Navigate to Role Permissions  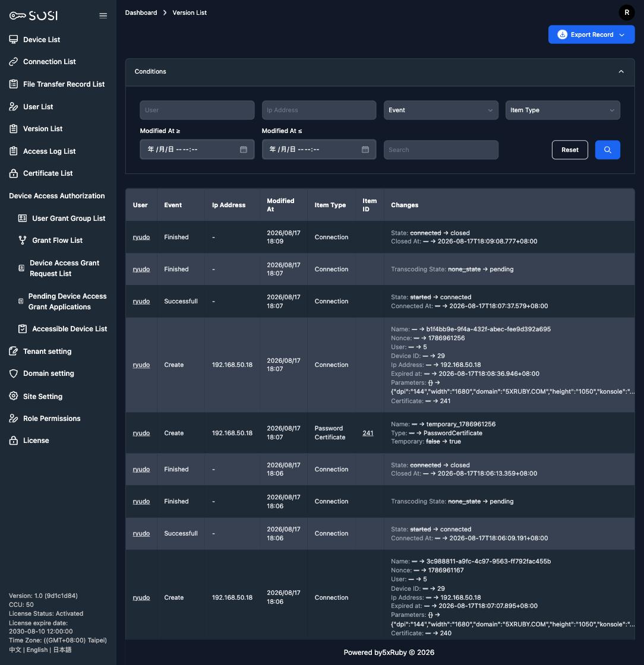tap(52, 418)
